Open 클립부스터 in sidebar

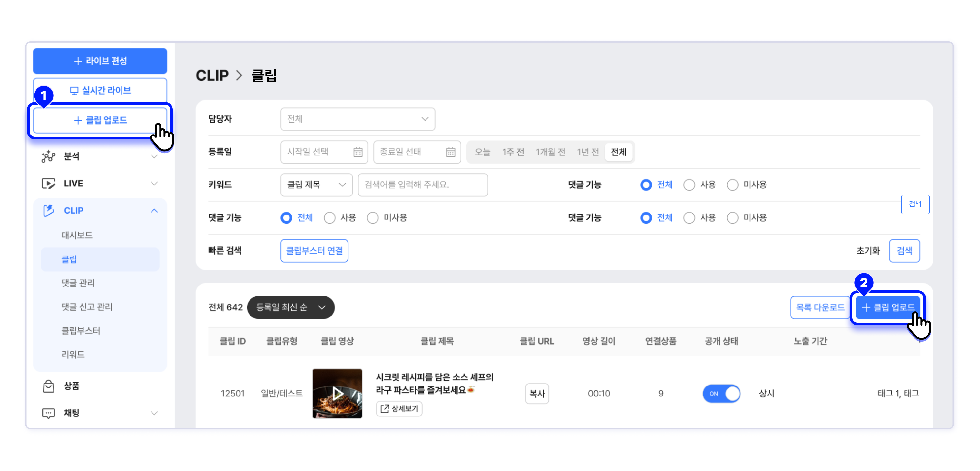[81, 330]
